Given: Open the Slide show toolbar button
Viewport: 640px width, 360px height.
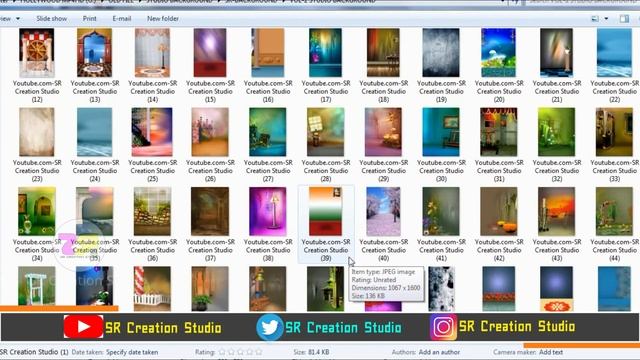Looking at the screenshot, I should pos(51,18).
